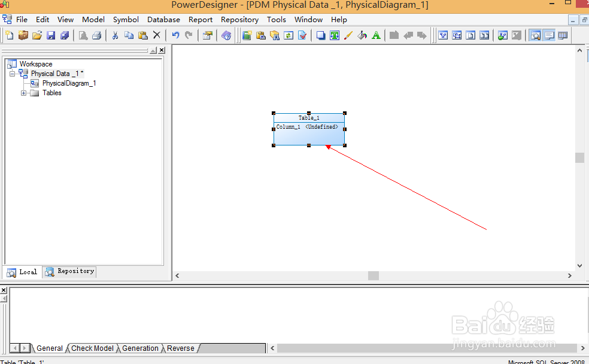Select the Workspace root in the browser tree
The image size is (589, 364).
coord(36,64)
